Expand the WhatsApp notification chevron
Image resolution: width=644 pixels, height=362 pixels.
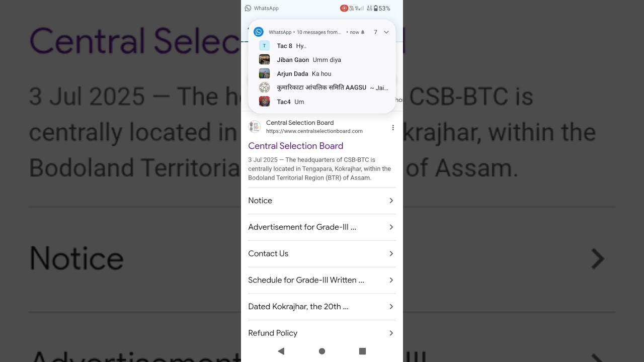click(386, 32)
